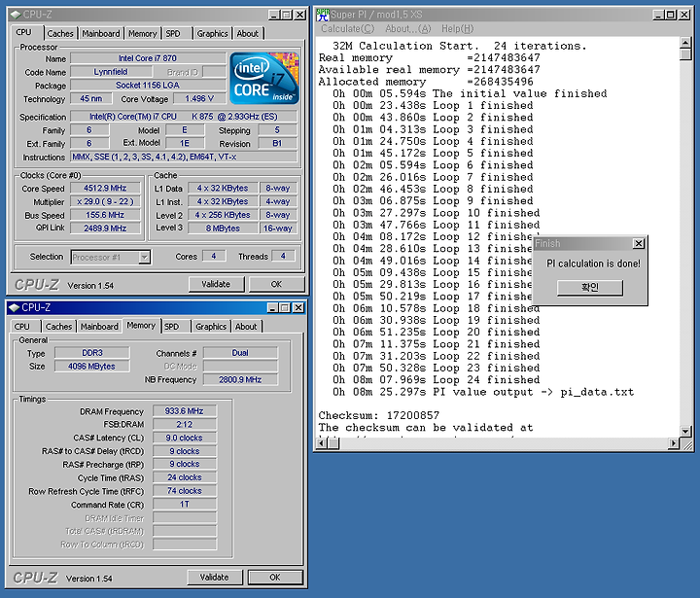700x598 pixels.
Task: Open the Calculate menu in Super PI
Action: point(348,28)
